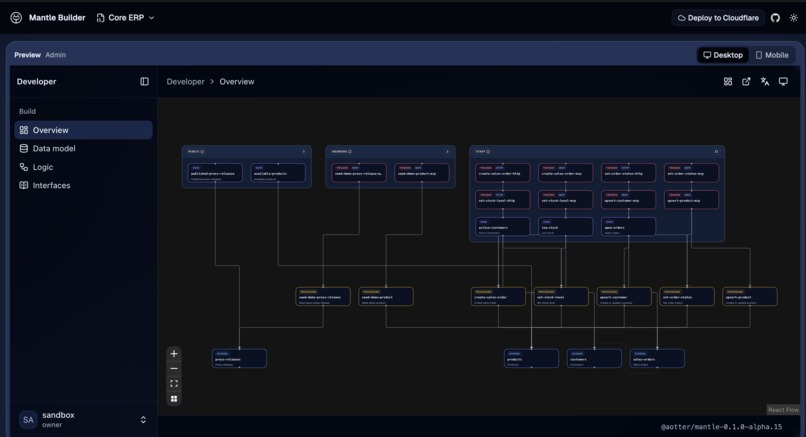The image size is (806, 437).
Task: Click the Developer breadcrumb link
Action: [x=185, y=82]
